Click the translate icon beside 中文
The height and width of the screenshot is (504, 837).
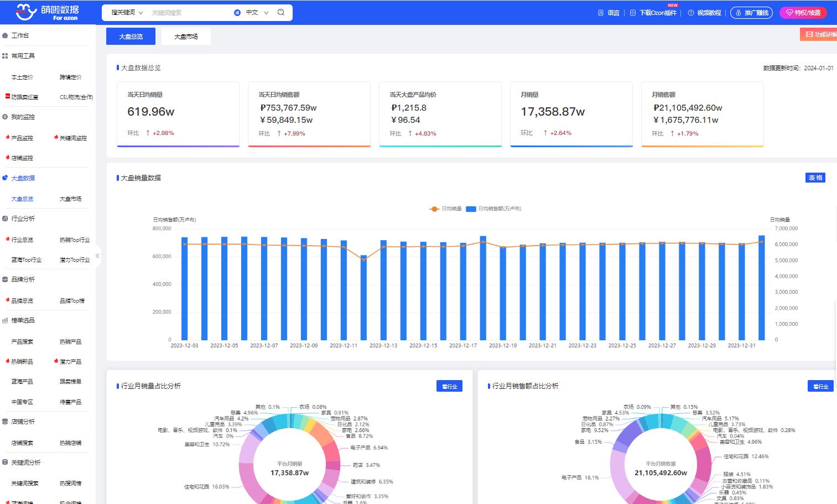click(237, 12)
